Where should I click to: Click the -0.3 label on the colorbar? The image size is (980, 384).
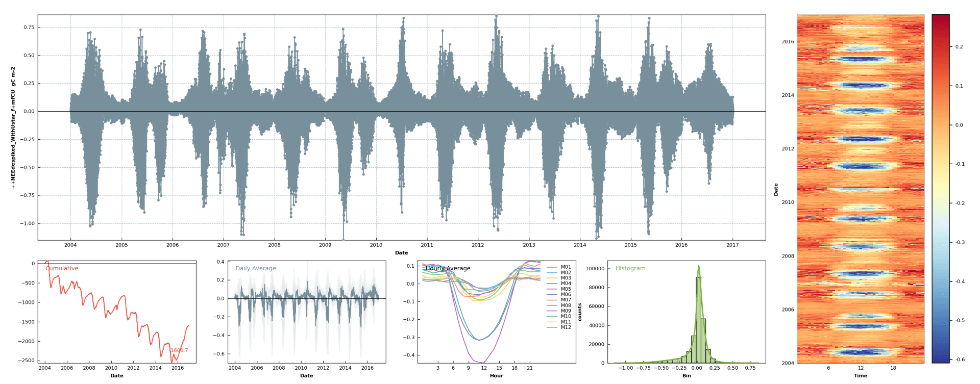960,242
